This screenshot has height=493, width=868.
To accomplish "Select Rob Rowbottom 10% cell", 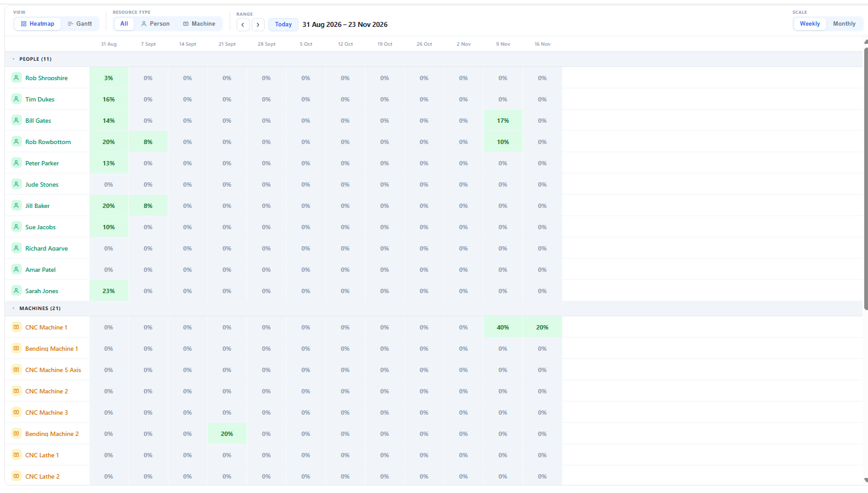I will pos(503,142).
